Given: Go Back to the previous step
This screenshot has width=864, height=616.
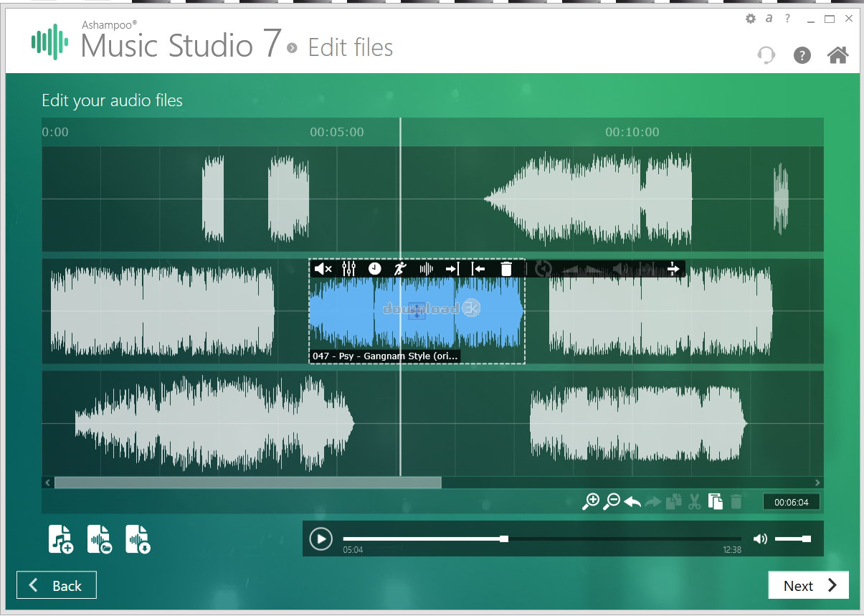Looking at the screenshot, I should click(x=57, y=586).
